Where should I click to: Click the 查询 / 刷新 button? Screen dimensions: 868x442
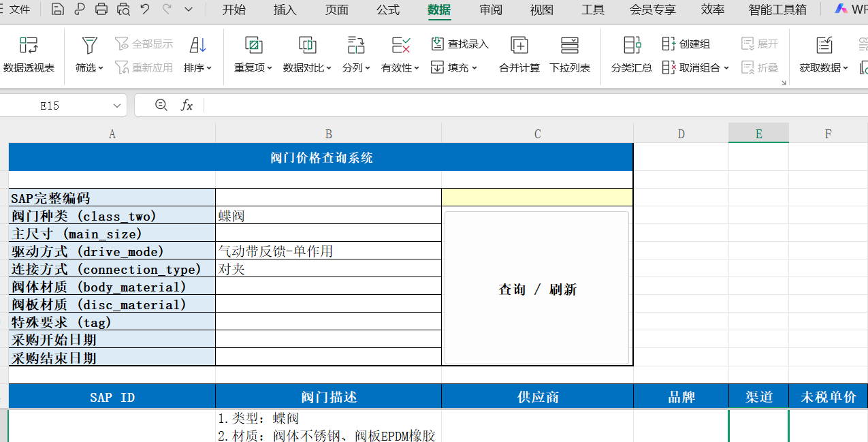coord(536,288)
